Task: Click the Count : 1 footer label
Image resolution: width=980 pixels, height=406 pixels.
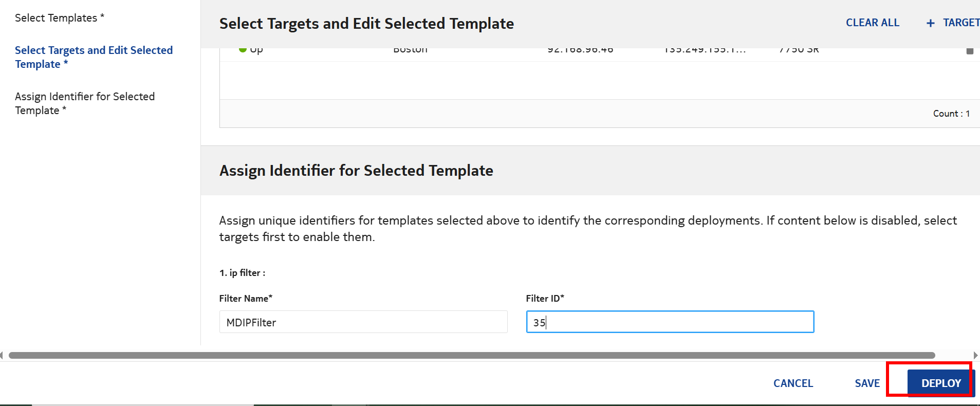Action: coord(951,114)
